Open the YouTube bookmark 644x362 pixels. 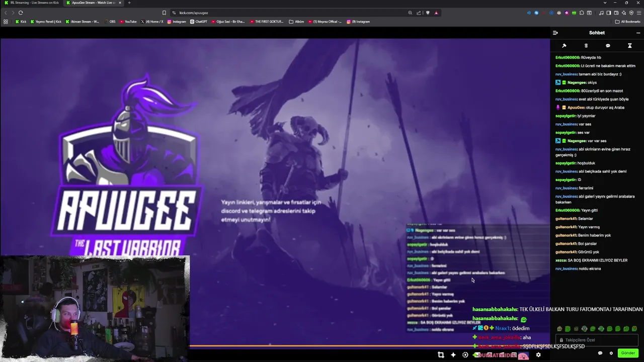pos(128,22)
